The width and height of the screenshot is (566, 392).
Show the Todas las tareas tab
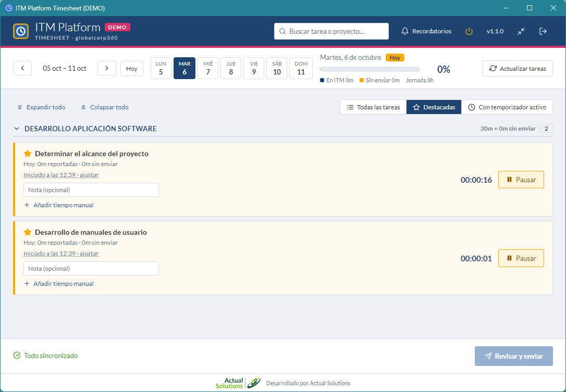[x=373, y=107]
